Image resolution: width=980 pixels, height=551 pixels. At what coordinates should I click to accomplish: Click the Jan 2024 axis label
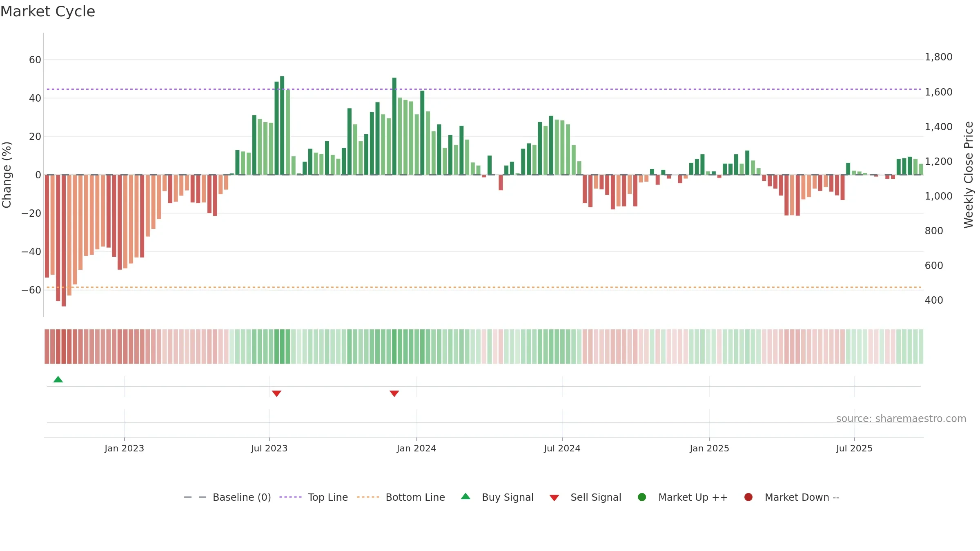click(416, 448)
